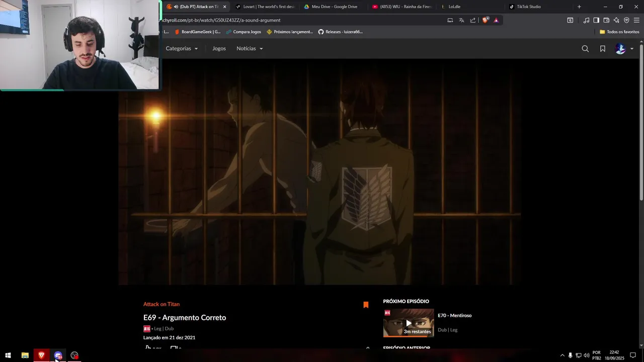The image size is (644, 362).
Task: Open the network tray icon
Action: click(579, 355)
